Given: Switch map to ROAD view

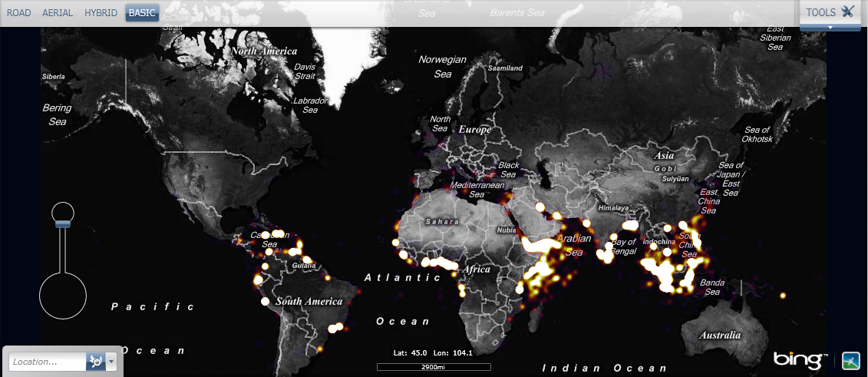Looking at the screenshot, I should click(19, 13).
